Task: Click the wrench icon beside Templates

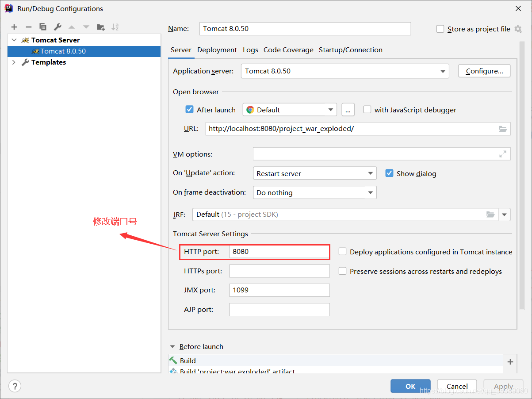Action: point(25,62)
